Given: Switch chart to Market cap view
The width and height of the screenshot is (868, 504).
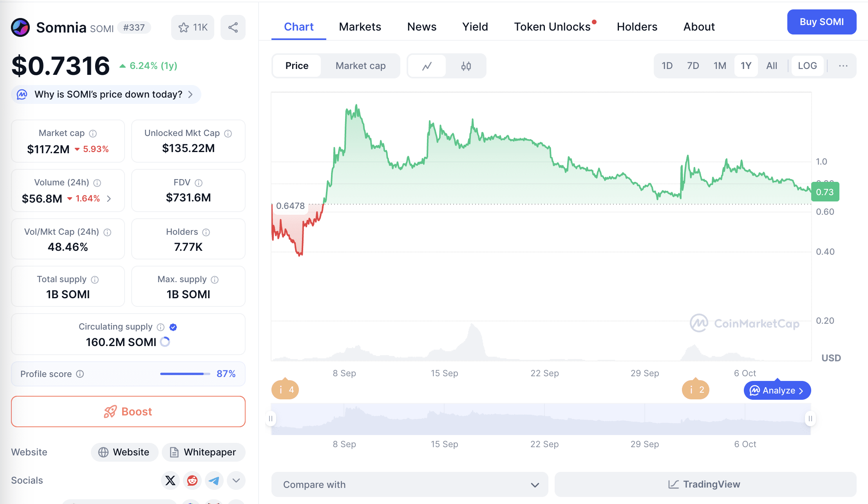Looking at the screenshot, I should coord(360,66).
